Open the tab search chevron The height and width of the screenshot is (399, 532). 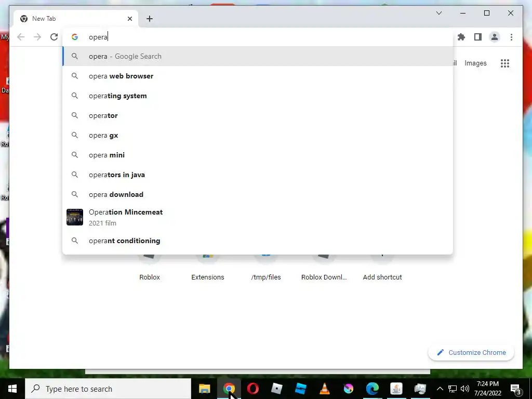pyautogui.click(x=438, y=13)
